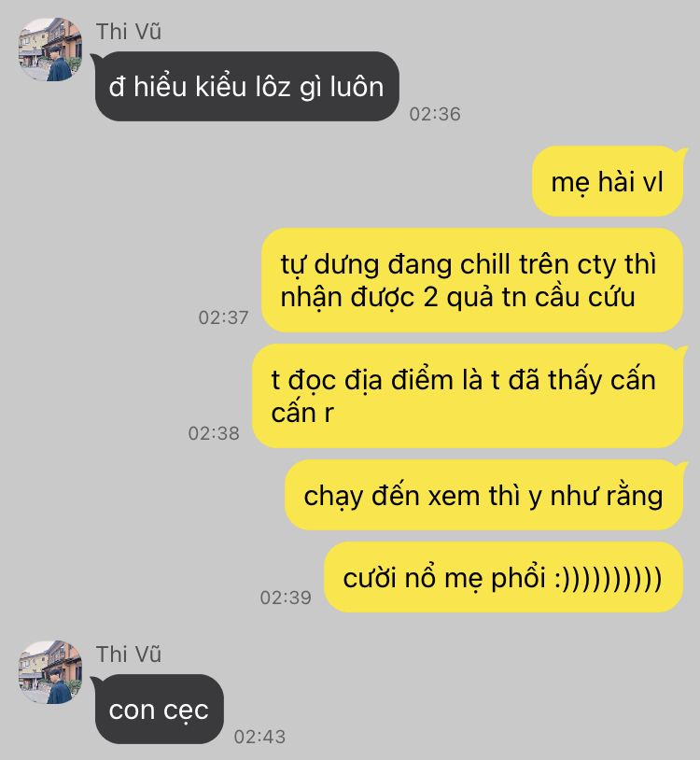Tap the 02:38 timestamp

214,433
